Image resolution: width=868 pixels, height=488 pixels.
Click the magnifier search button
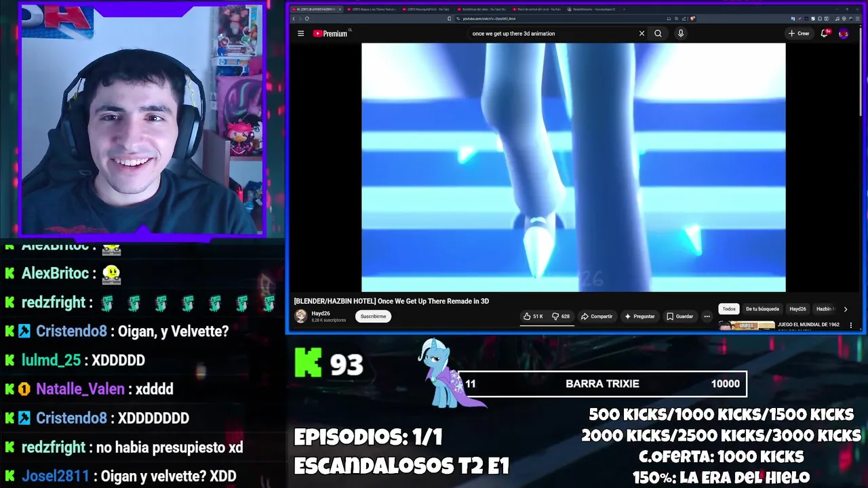click(658, 33)
